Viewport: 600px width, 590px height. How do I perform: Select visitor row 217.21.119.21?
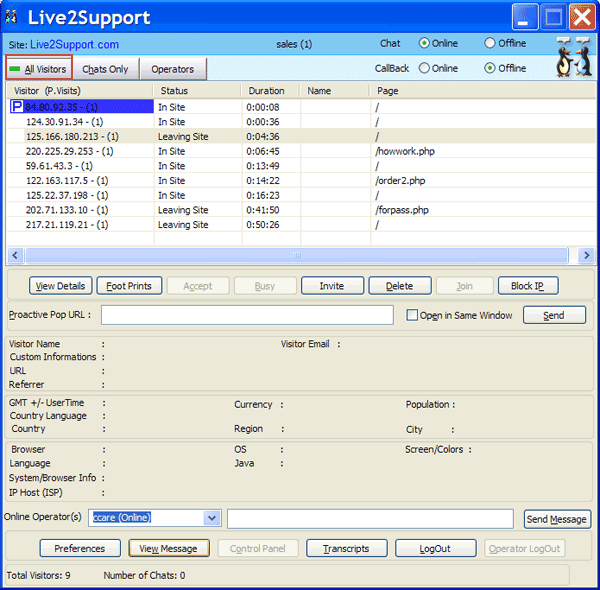coord(302,225)
